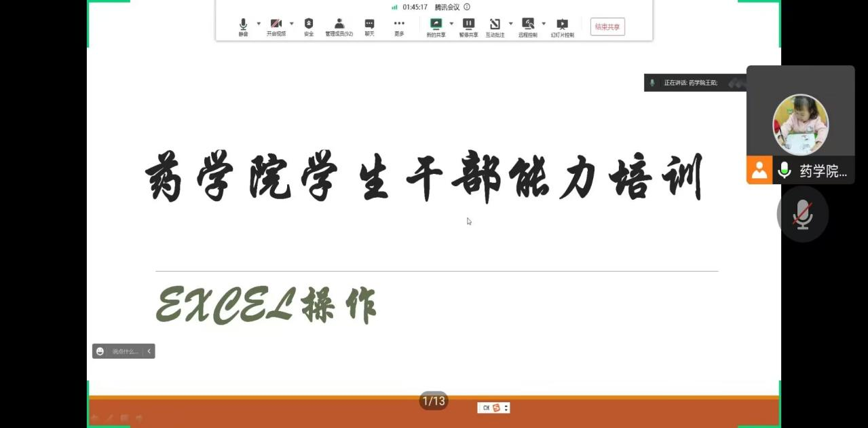
Task: Open dropdown arrow next to 新的共享
Action: (x=451, y=24)
